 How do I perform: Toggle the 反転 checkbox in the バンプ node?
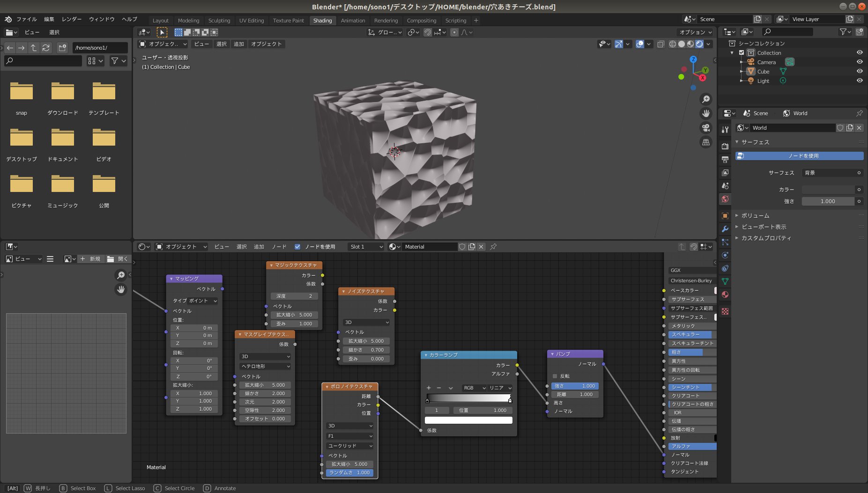[x=555, y=376]
